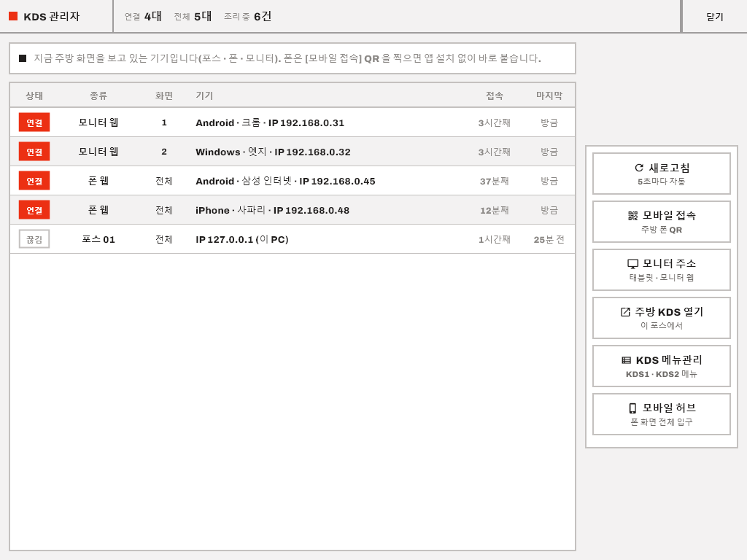Select device Android · 삼성 인터넷 · IP 192.168.0.45
The width and height of the screenshot is (747, 560).
click(x=293, y=181)
